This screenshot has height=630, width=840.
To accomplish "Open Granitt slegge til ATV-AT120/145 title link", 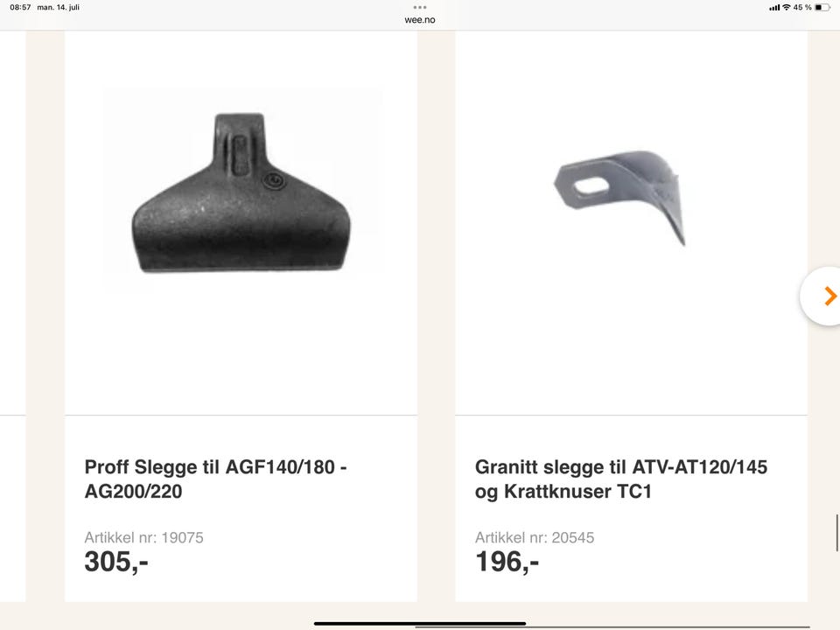I will pyautogui.click(x=621, y=479).
